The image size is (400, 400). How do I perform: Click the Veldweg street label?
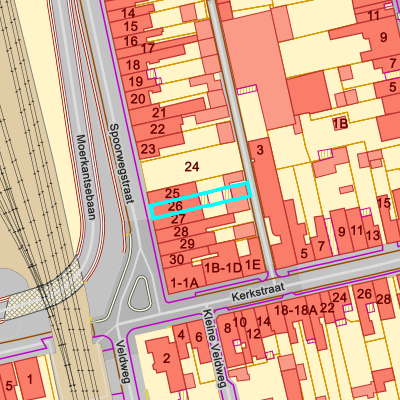tap(123, 361)
